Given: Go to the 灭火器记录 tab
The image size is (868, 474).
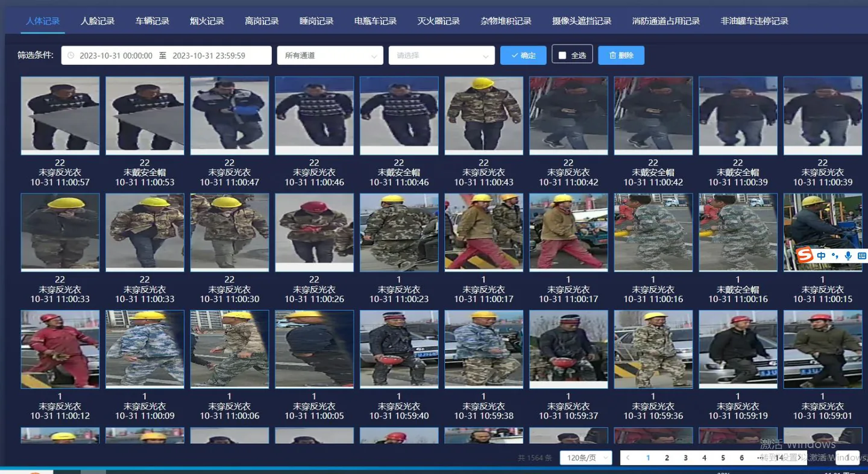Looking at the screenshot, I should tap(439, 21).
